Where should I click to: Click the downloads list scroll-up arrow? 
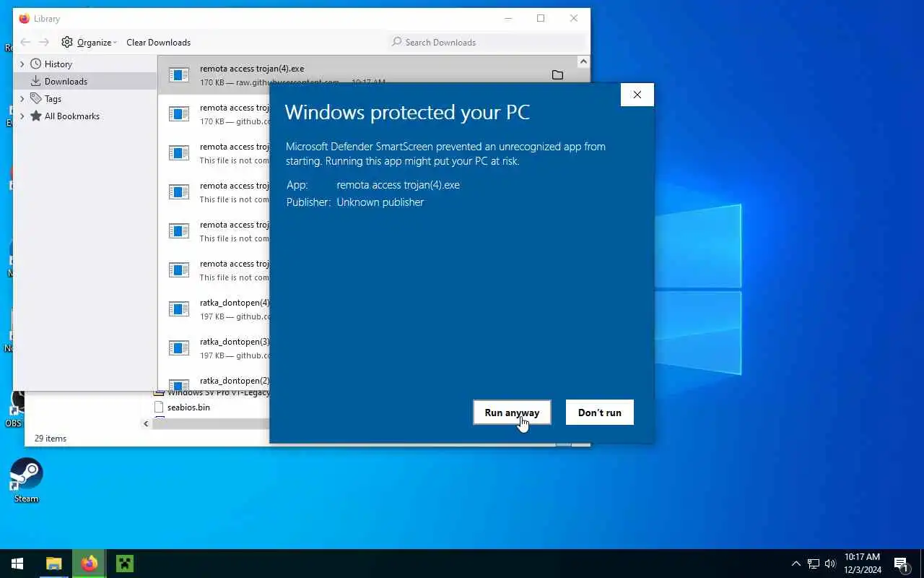[583, 62]
